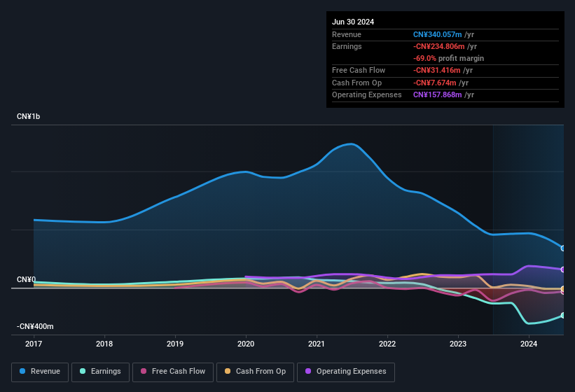Click the blue Revenue endpoint marker
This screenshot has height=392, width=575.
(x=563, y=248)
